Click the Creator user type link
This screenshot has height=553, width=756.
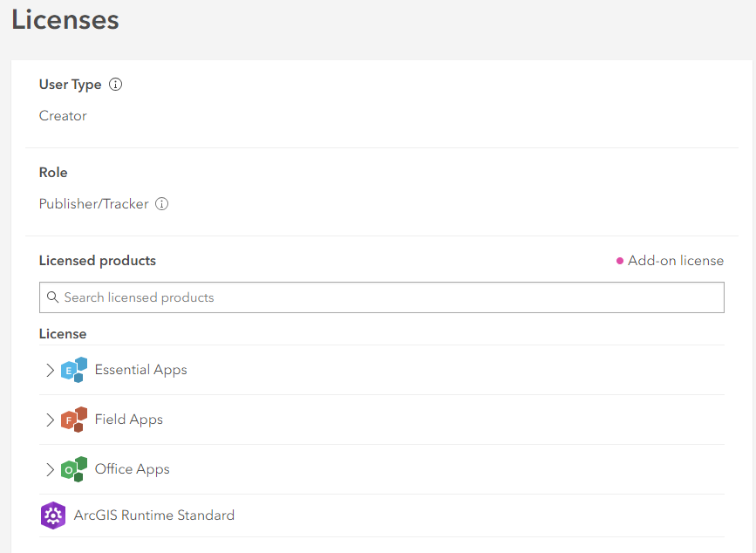[x=62, y=115]
